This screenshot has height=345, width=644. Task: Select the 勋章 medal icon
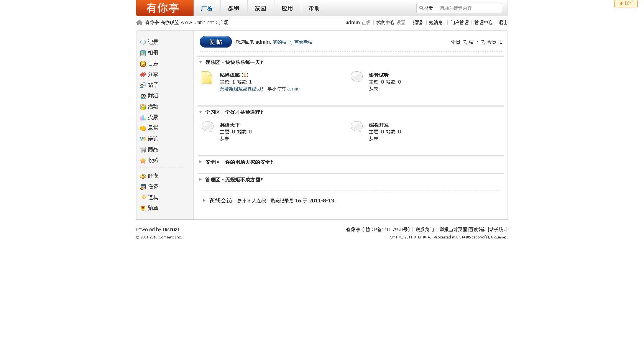tap(143, 208)
